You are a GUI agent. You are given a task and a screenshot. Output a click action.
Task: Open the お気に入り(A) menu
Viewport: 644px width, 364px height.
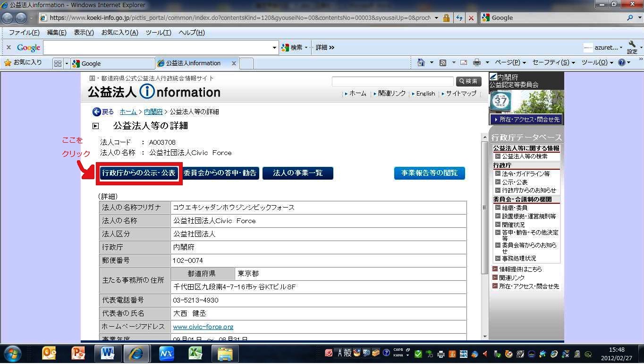120,33
